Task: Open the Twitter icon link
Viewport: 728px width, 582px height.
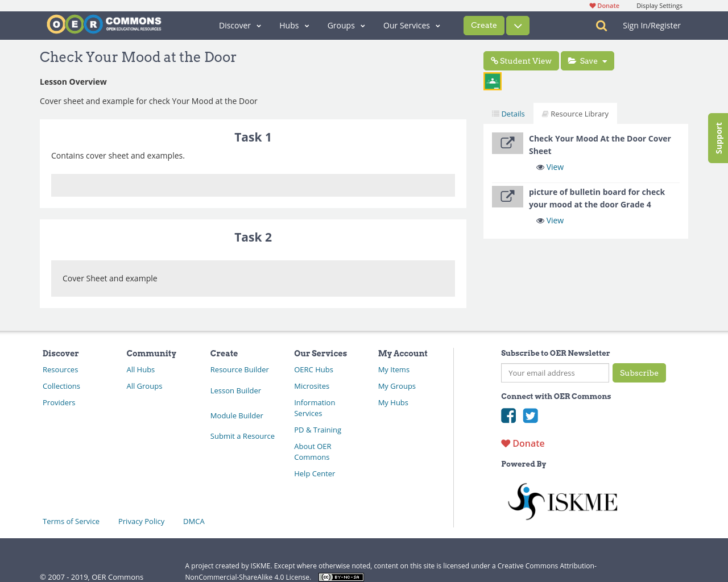Action: coord(530,415)
